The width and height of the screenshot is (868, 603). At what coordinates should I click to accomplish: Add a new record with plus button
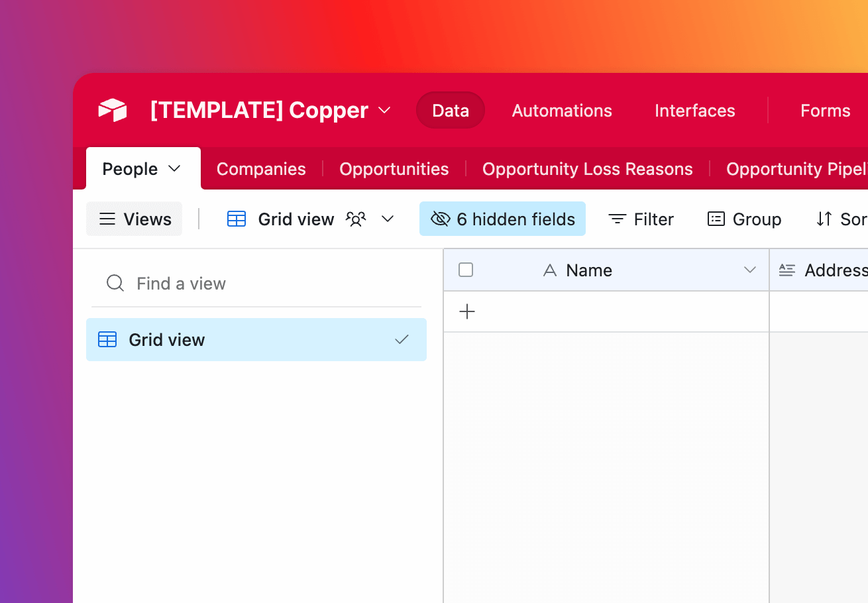coord(467,311)
